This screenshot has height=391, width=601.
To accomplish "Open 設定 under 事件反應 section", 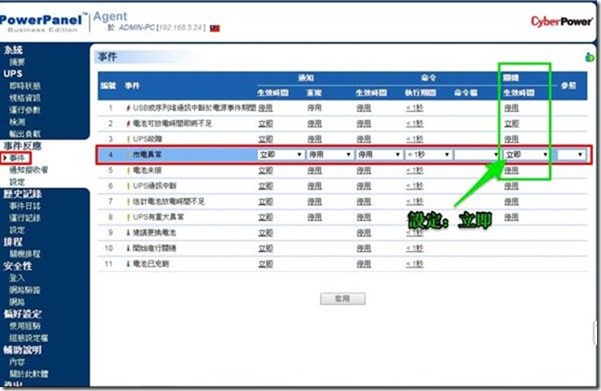I will click(x=17, y=182).
